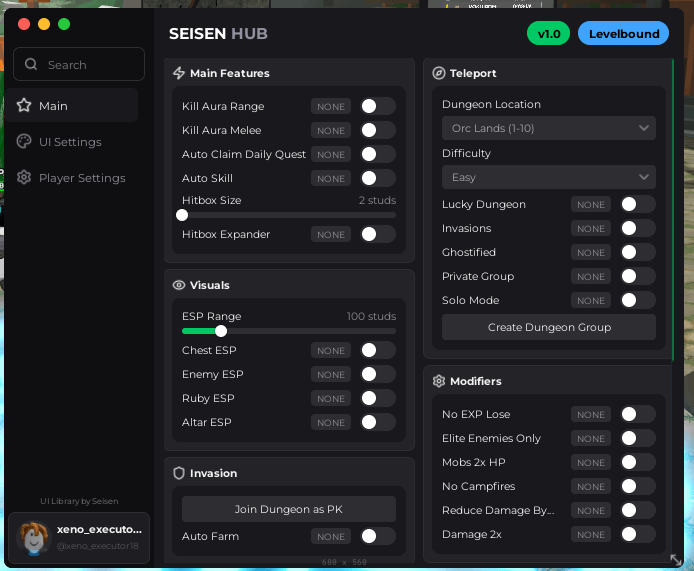
Task: Click the xeno_executo... username text
Action: pos(99,529)
